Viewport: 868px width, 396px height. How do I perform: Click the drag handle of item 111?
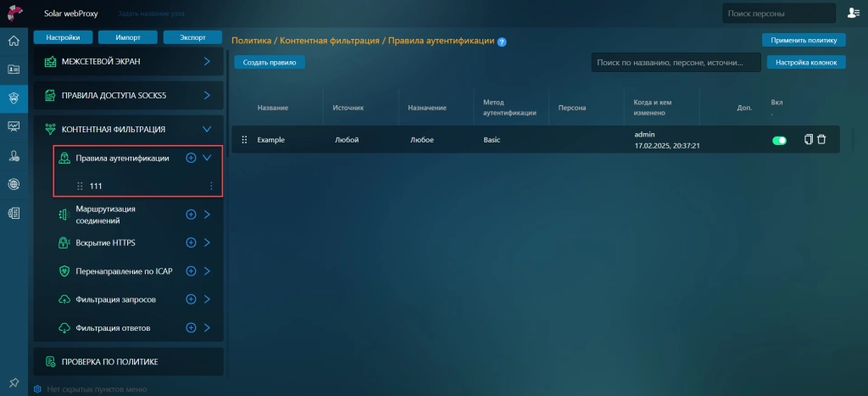click(x=80, y=187)
